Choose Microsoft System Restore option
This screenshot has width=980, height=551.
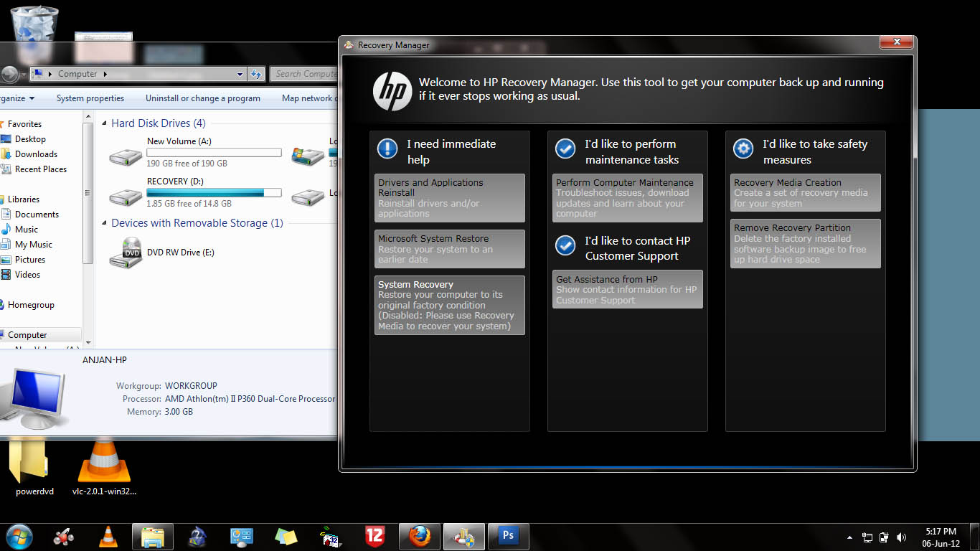[x=449, y=249]
